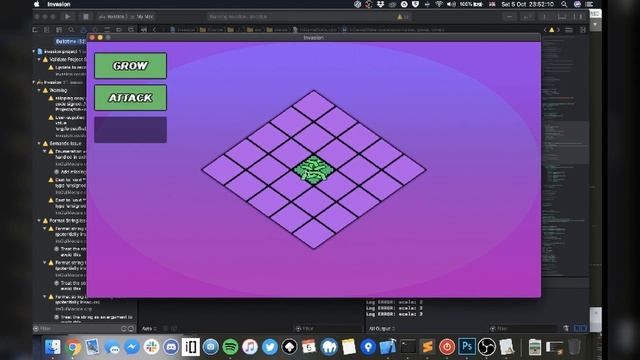The height and width of the screenshot is (360, 640).
Task: Click the date and time in the menu bar
Action: (527, 4)
